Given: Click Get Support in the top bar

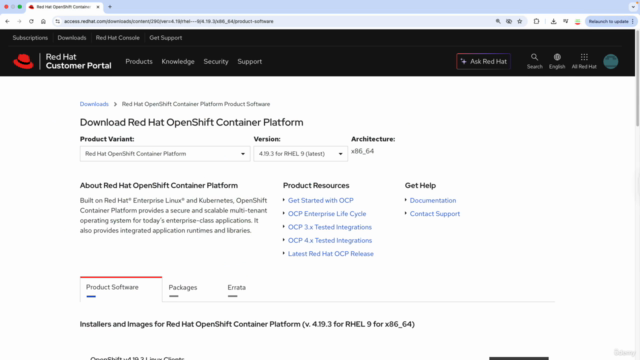Looking at the screenshot, I should coord(166,38).
